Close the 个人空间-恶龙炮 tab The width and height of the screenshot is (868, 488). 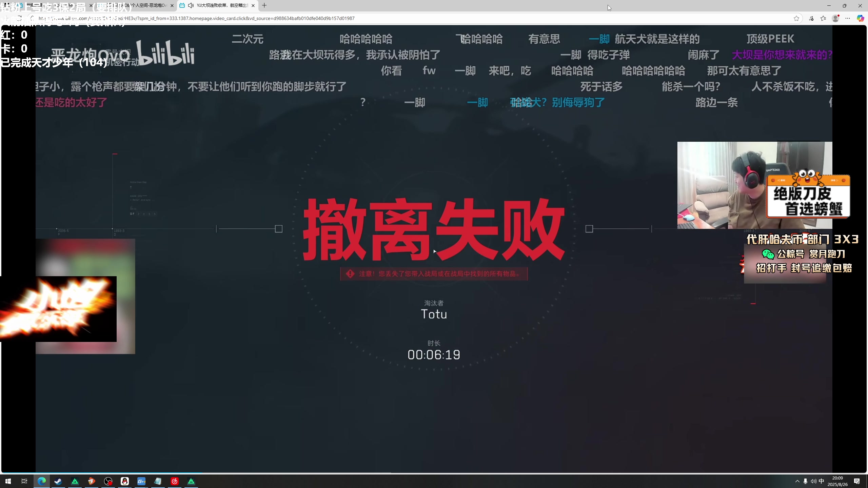172,5
